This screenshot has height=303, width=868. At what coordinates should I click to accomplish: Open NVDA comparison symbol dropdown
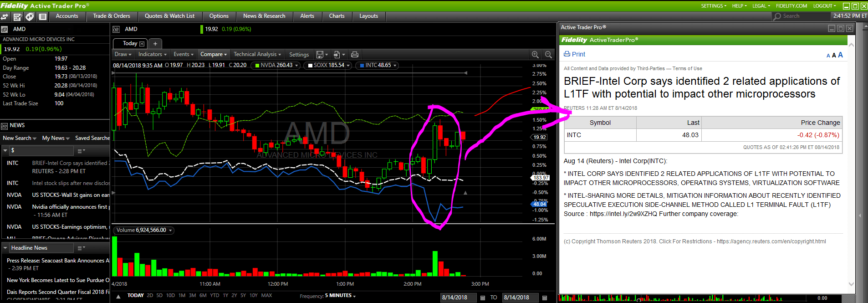296,66
